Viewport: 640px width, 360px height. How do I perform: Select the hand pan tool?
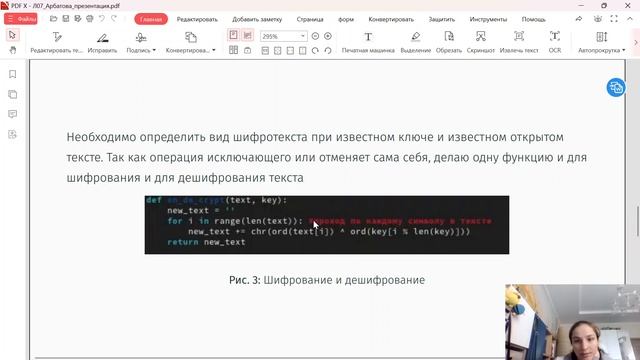pos(13,50)
